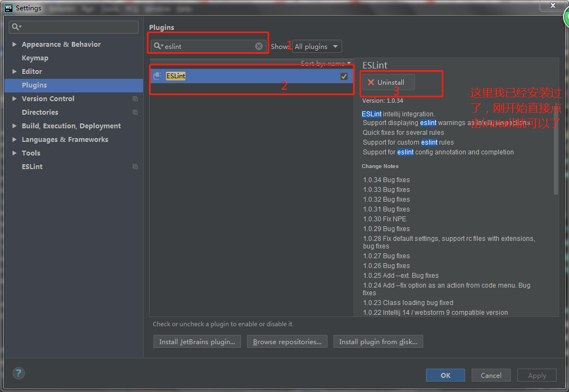Disable the ESLint plugin checkbox
Screen dimensions: 569x392
click(x=344, y=76)
